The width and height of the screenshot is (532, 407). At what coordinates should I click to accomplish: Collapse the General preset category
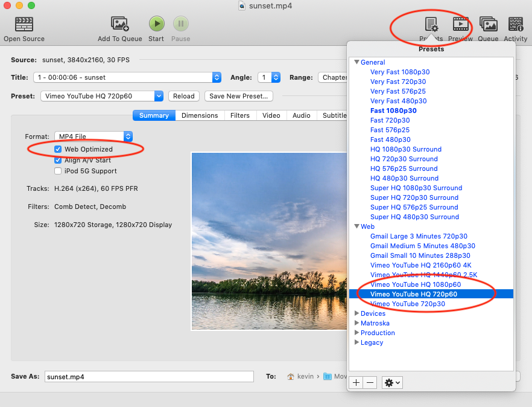(356, 62)
